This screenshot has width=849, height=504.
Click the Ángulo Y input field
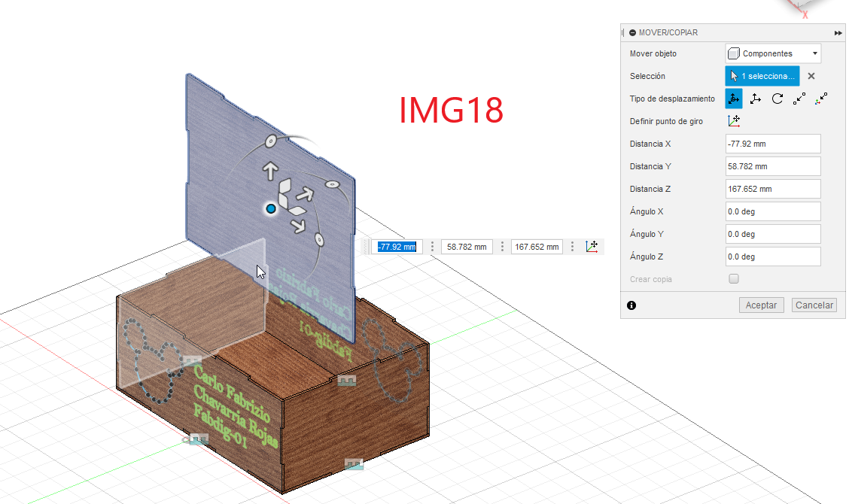click(x=773, y=235)
